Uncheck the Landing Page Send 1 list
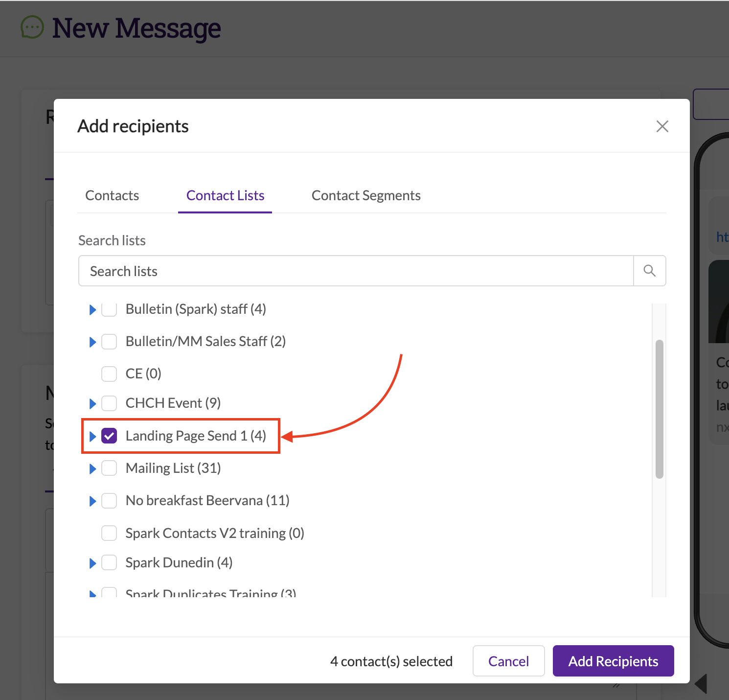Screen dimensions: 729x700 pos(109,435)
